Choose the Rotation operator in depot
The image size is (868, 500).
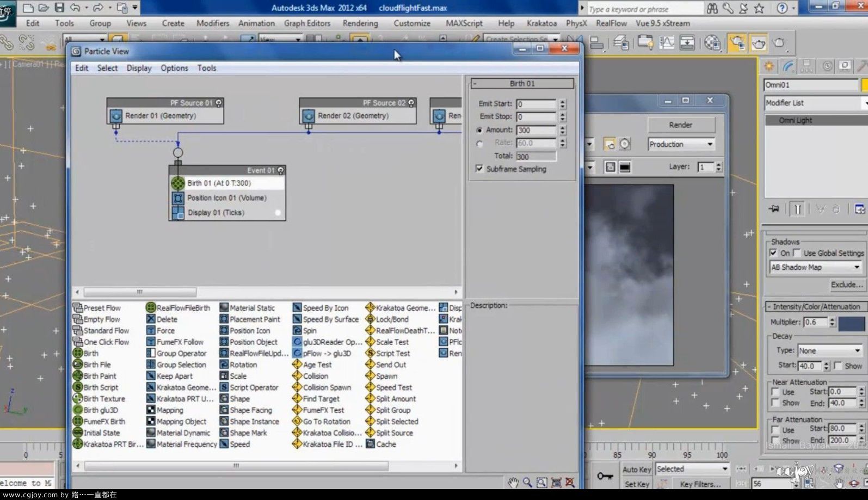coord(238,365)
